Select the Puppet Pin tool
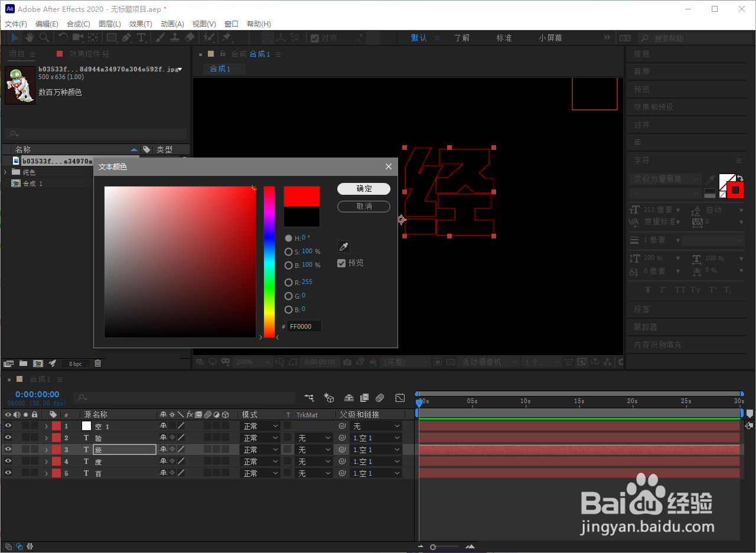 coord(226,37)
